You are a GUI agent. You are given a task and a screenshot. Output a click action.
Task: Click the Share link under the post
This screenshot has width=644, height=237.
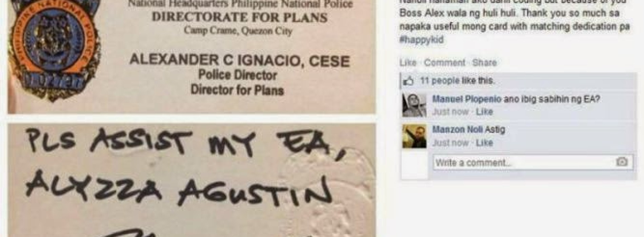(484, 63)
